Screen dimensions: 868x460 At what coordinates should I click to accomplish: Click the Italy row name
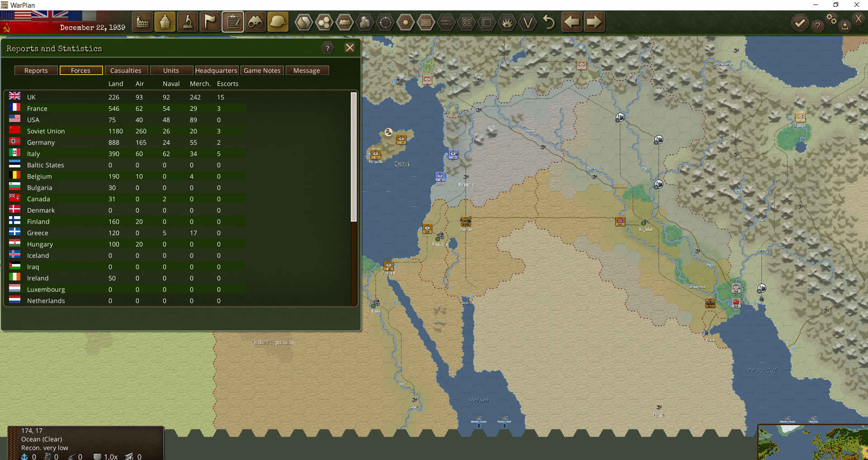click(33, 154)
